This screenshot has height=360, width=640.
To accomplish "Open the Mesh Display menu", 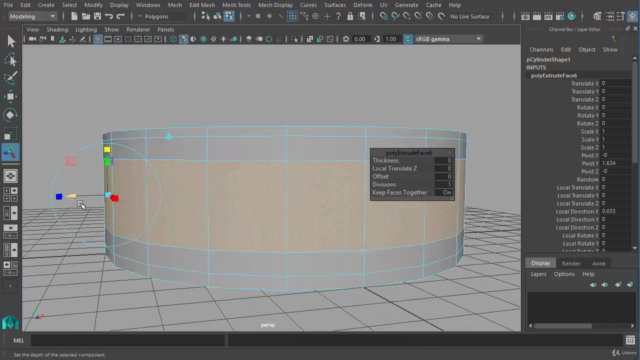I will [x=276, y=5].
